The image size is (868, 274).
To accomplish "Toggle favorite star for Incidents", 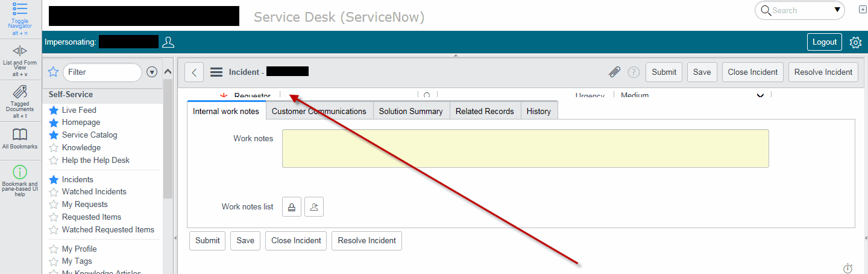I will (54, 179).
